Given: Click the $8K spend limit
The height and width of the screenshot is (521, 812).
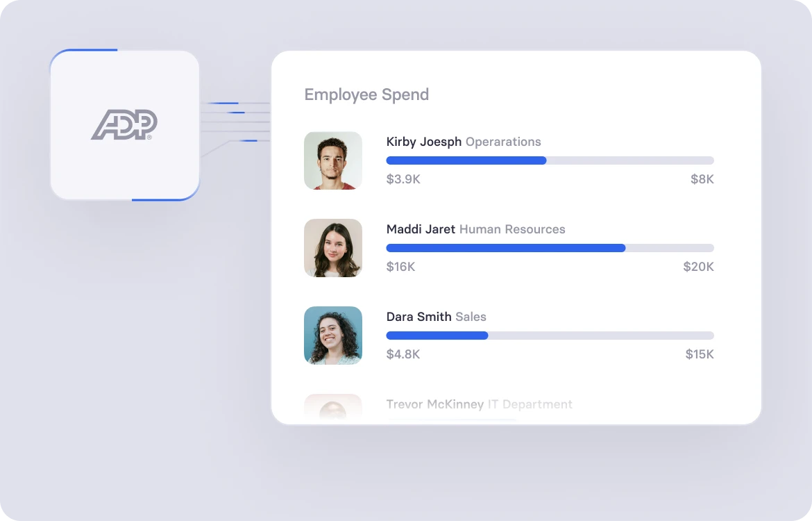Looking at the screenshot, I should [x=702, y=179].
